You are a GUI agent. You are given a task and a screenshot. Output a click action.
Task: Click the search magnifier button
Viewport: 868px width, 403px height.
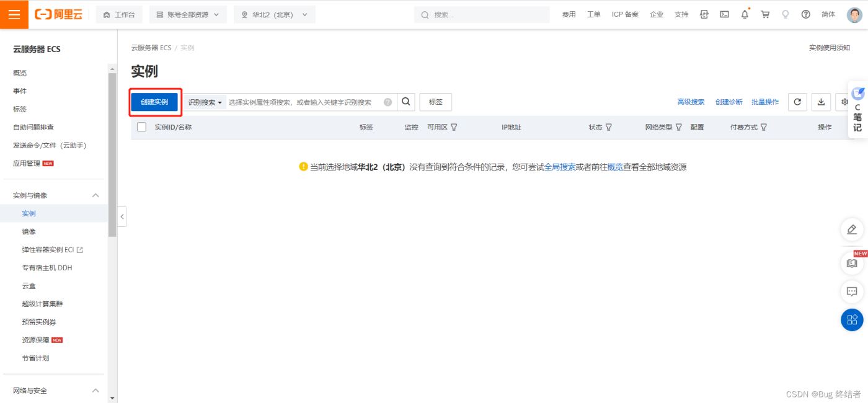point(405,102)
